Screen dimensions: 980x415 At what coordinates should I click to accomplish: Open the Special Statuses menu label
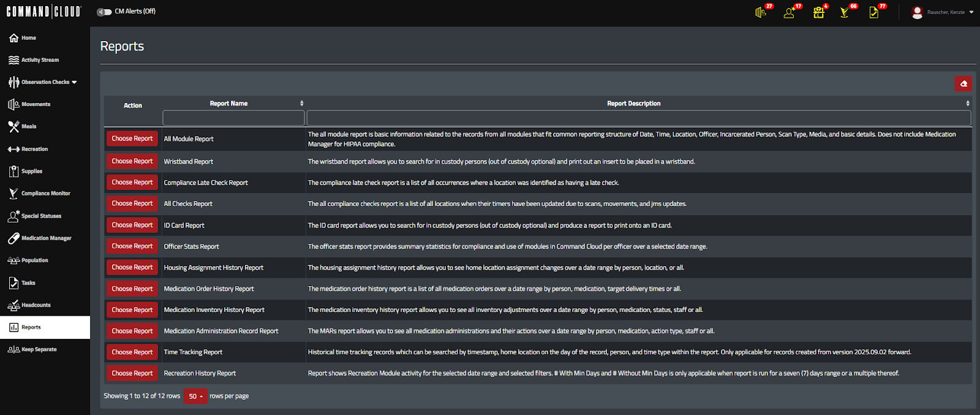point(42,216)
